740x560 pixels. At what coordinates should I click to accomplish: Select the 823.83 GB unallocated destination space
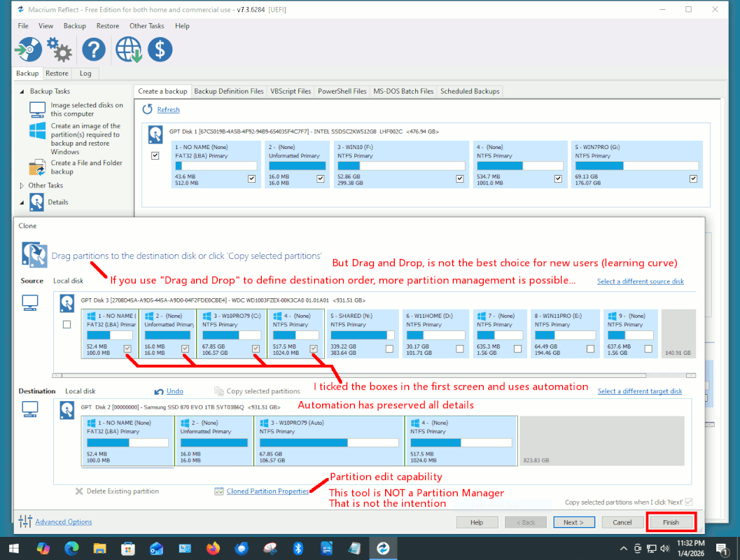(x=601, y=440)
